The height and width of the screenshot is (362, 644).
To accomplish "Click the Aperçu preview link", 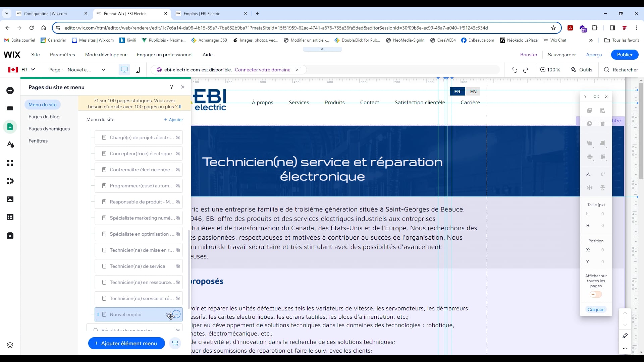I will click(594, 55).
